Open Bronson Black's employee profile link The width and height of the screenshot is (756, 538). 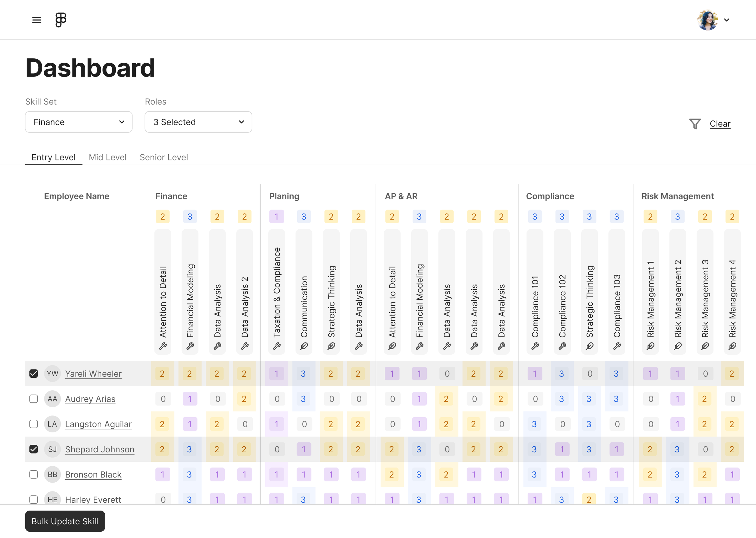point(93,474)
